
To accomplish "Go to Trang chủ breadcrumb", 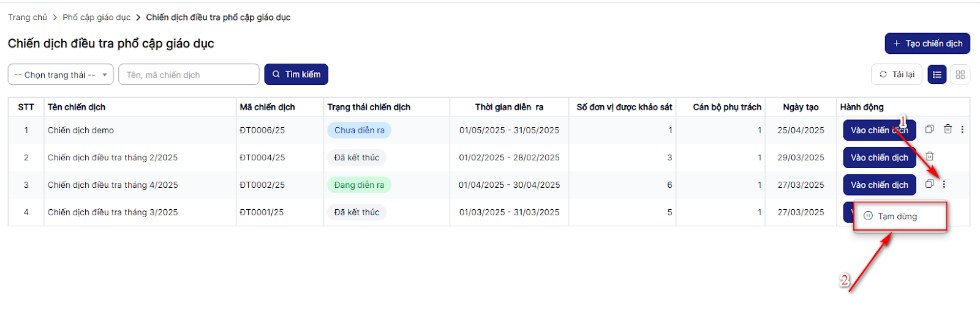I will tap(28, 17).
